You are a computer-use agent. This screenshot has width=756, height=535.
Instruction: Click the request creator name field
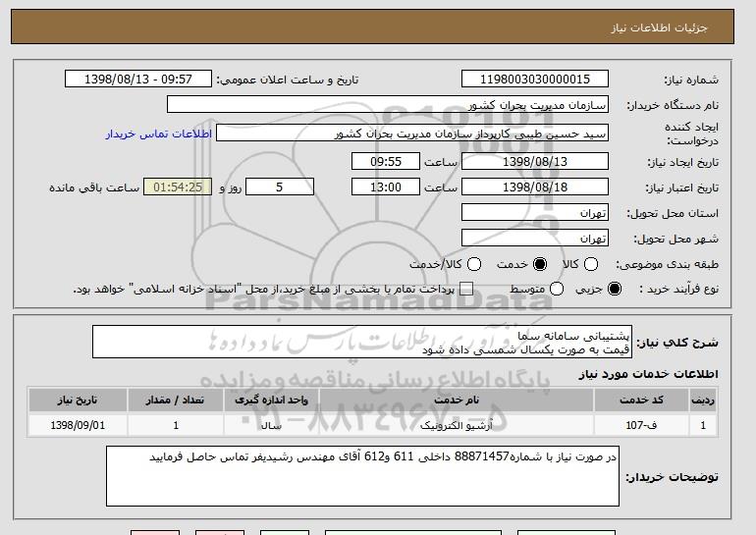pos(412,134)
